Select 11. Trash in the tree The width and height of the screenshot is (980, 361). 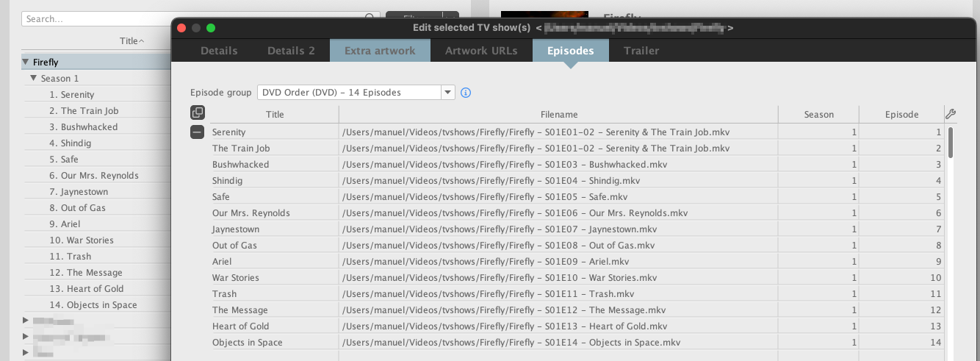[x=71, y=257]
